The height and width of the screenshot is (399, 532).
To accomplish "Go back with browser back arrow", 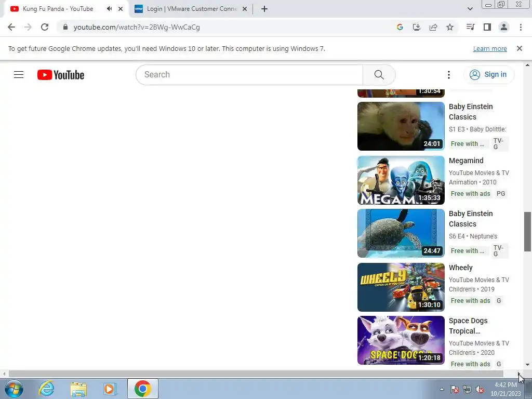I will click(x=11, y=27).
